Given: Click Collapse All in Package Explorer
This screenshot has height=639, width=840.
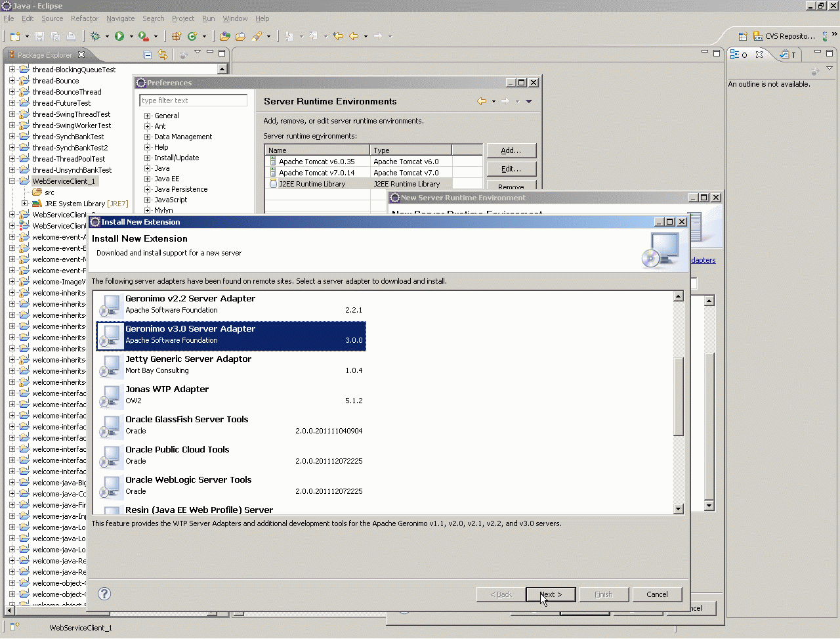Looking at the screenshot, I should pos(148,55).
